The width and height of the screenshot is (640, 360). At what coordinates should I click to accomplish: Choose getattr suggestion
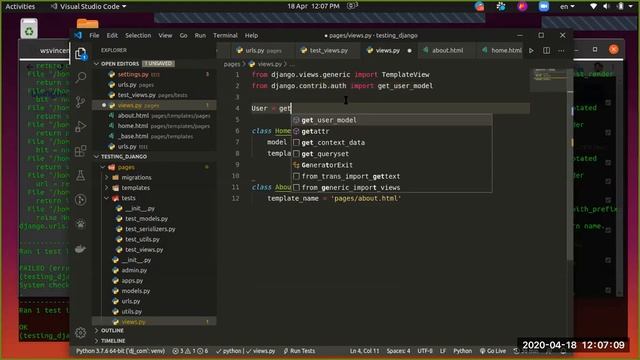[391, 131]
